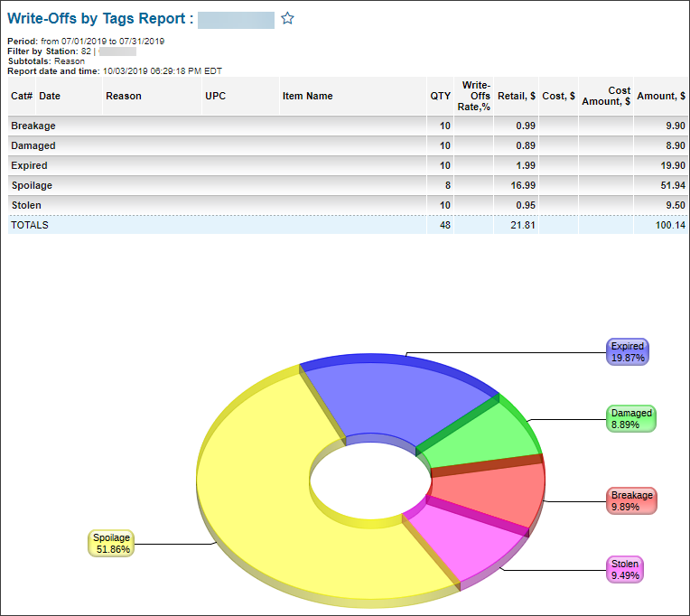Viewport: 690px width, 616px height.
Task: Click the Breakage 9.89% chart label
Action: 631,501
